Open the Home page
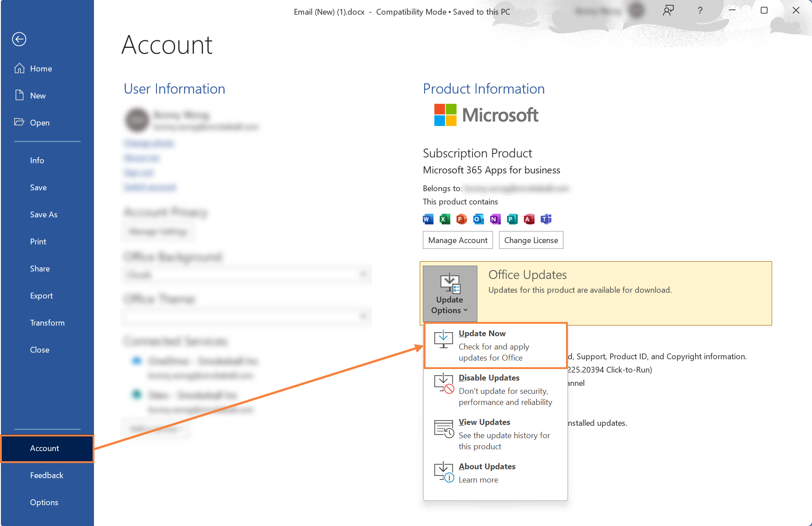The height and width of the screenshot is (526, 812). 47,69
